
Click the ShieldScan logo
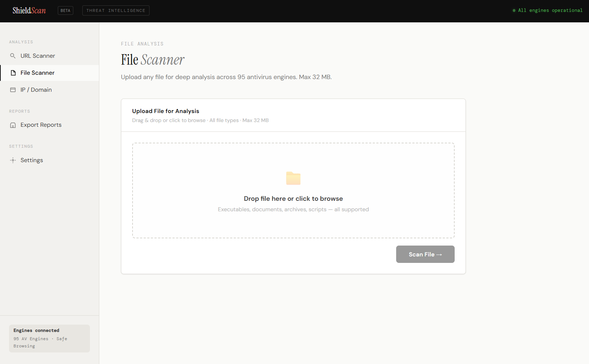click(29, 10)
